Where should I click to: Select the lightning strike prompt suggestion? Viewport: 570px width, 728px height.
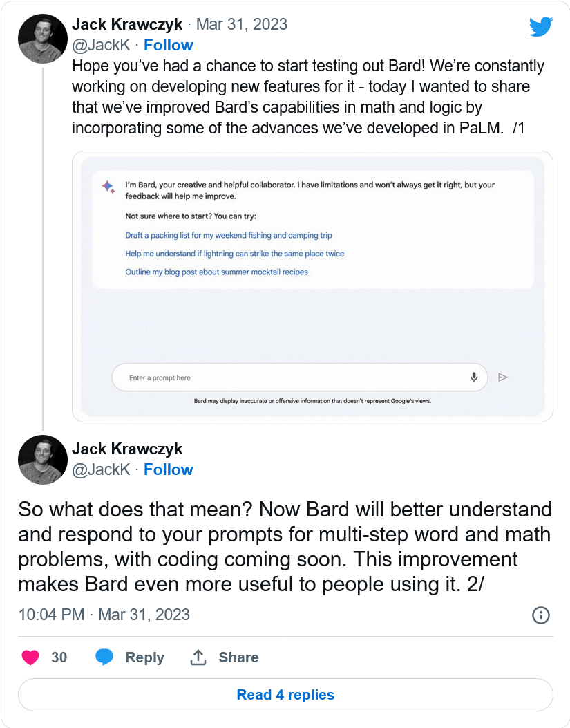[x=234, y=254]
